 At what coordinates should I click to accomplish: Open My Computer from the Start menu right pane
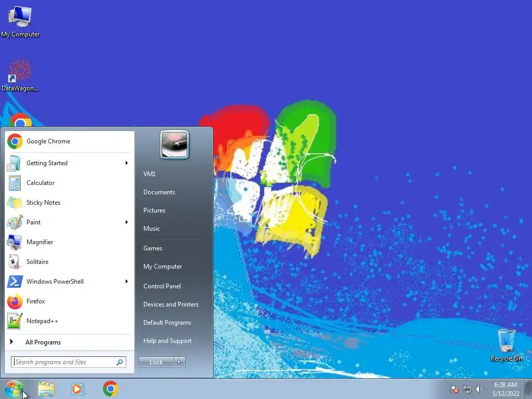(163, 267)
